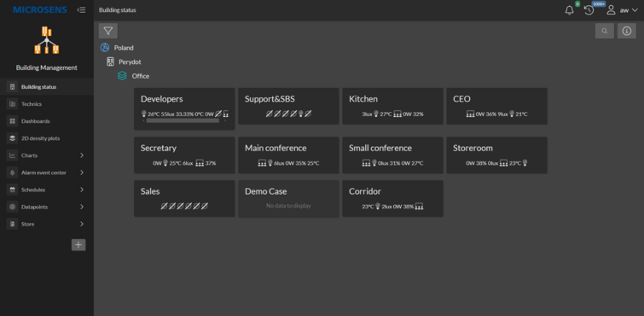Open the Main conference room card
Viewport: 644px width, 316px height.
288,155
